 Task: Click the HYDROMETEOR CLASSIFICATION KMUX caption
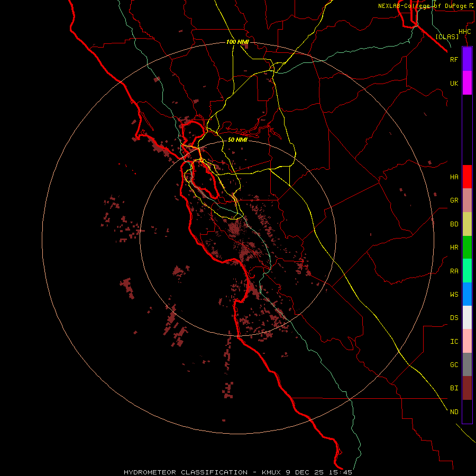[x=238, y=472]
